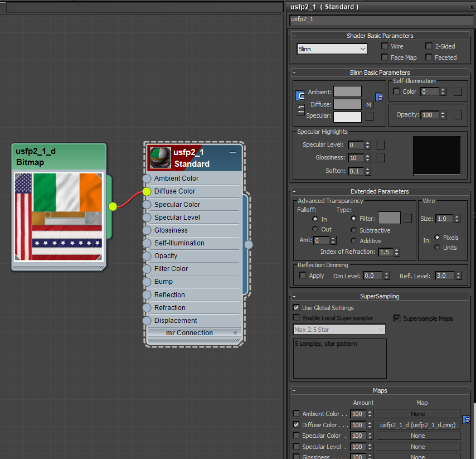
Task: Click the blue lock right of the Ambient swatch
Action: click(380, 96)
